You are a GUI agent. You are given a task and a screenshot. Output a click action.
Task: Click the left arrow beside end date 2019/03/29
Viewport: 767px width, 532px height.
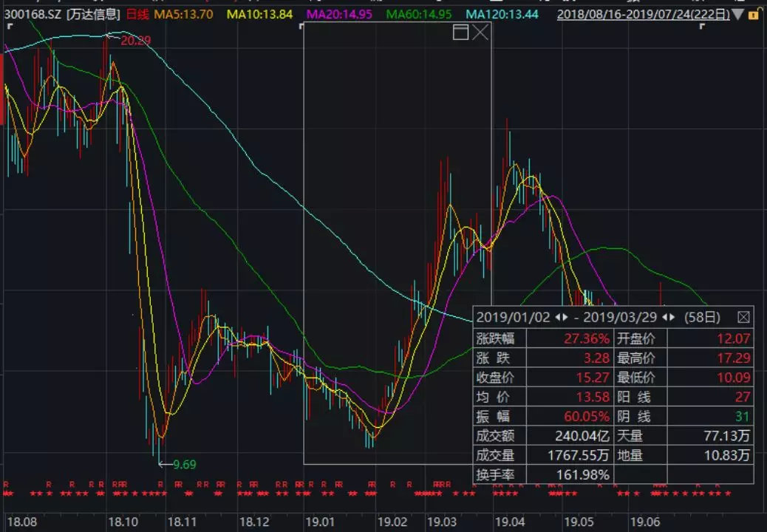tap(664, 317)
